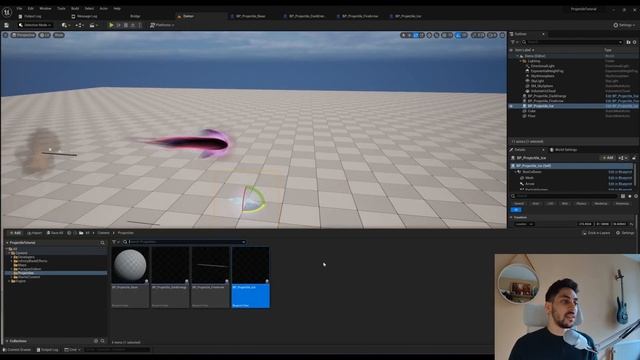Click the save level icon in toolbar

point(7,25)
